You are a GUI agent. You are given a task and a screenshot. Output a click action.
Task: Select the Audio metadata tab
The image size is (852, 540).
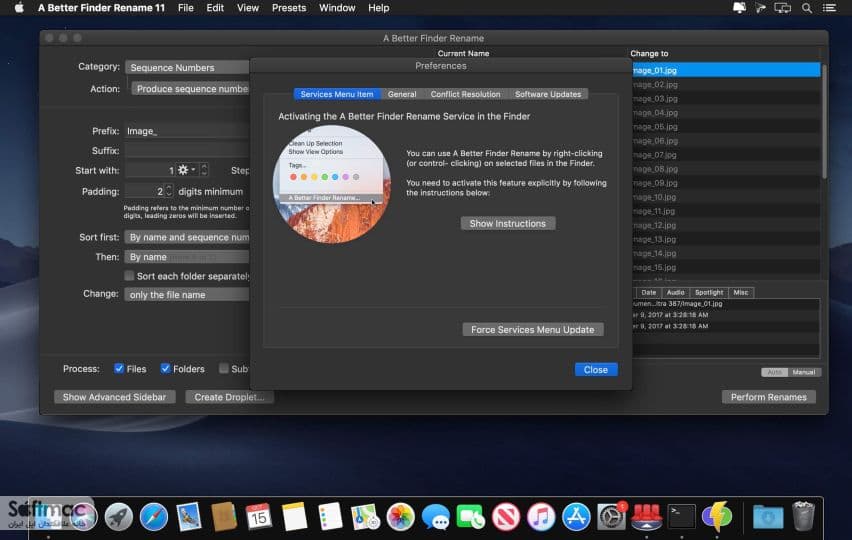click(675, 292)
